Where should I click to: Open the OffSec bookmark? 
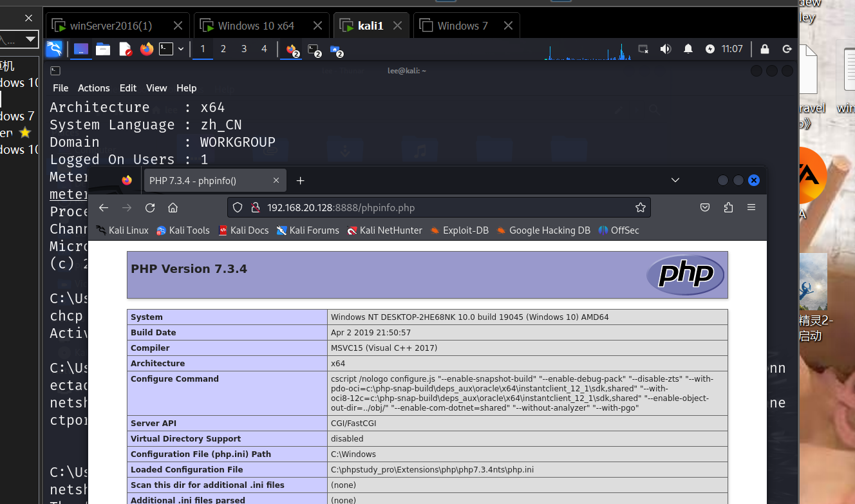pos(619,230)
